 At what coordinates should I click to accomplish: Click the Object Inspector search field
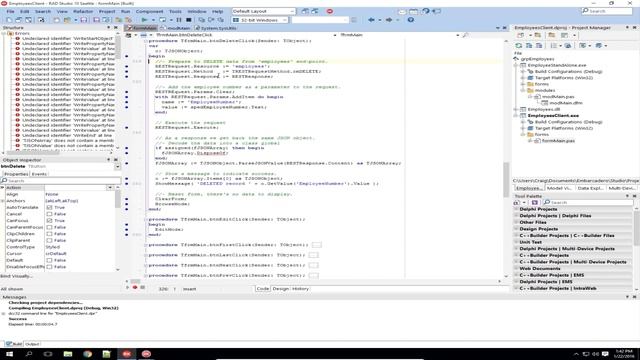point(61,180)
